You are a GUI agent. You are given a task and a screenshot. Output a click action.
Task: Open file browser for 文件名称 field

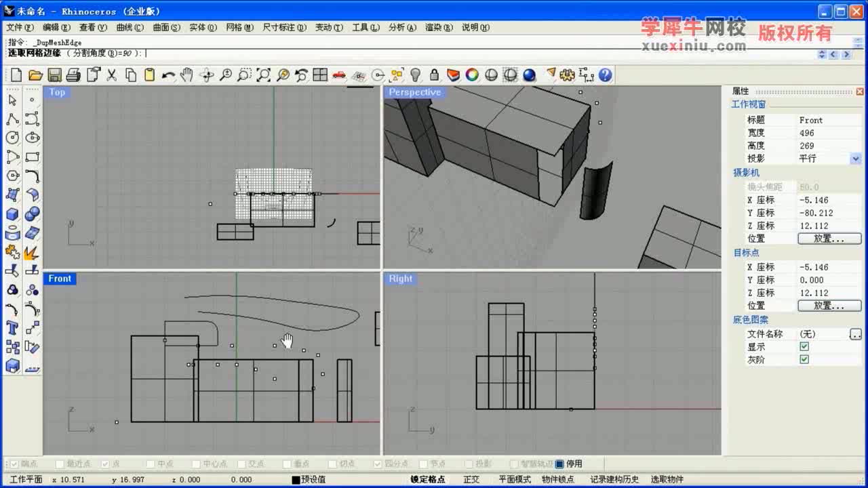pos(855,334)
